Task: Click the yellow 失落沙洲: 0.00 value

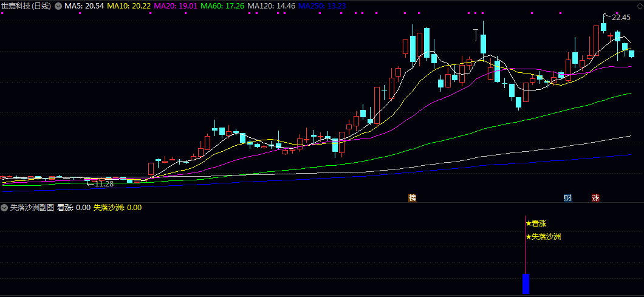Action: coord(117,208)
